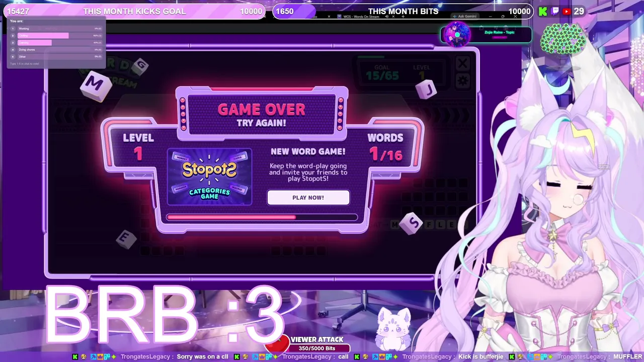Open a new browser tab with plus
Viewport: 644px width, 362px height.
(x=403, y=17)
